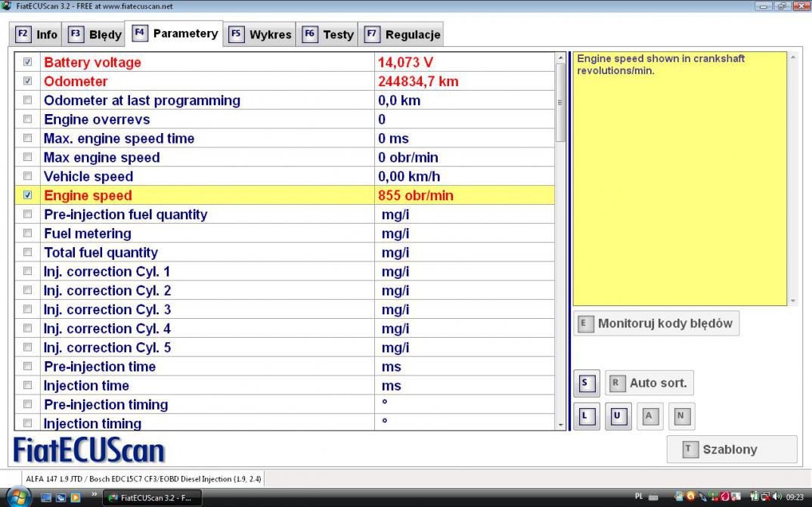Check the Fuel metering checkbox
This screenshot has height=507, width=812.
(28, 233)
